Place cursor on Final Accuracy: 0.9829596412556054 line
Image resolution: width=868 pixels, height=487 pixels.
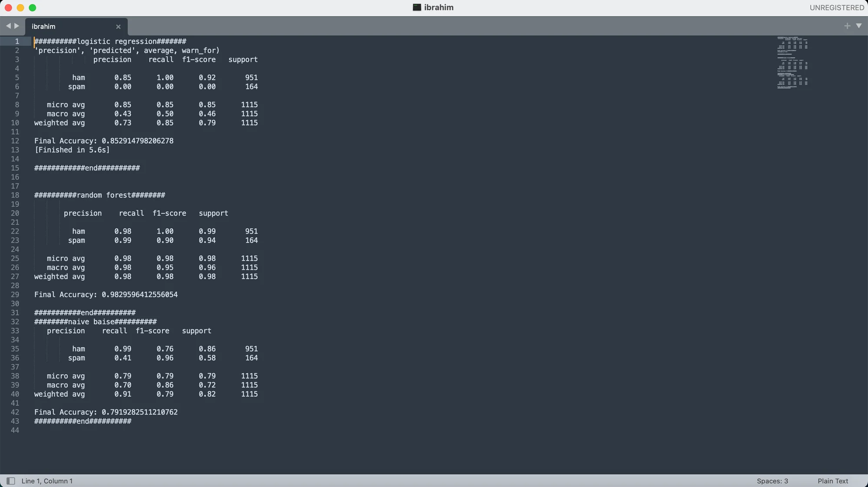pyautogui.click(x=106, y=295)
